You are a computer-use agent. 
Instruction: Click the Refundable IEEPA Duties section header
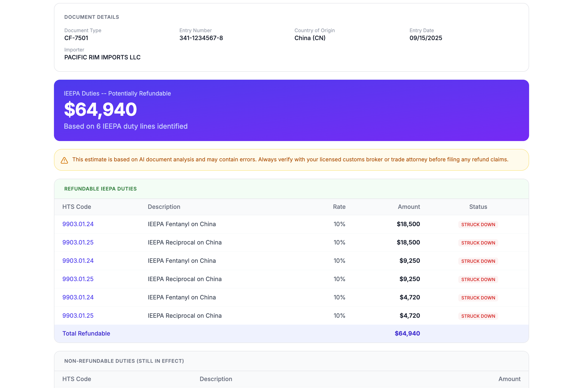point(100,189)
